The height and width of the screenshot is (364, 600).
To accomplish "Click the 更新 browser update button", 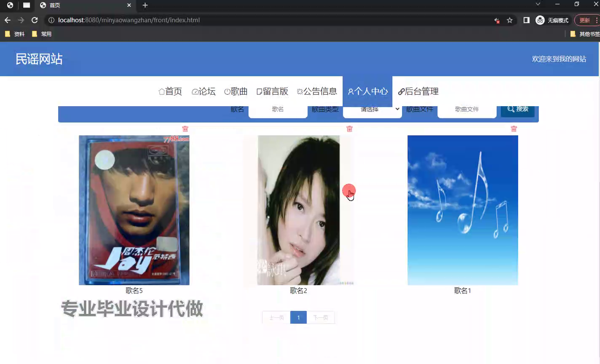I will coord(587,20).
